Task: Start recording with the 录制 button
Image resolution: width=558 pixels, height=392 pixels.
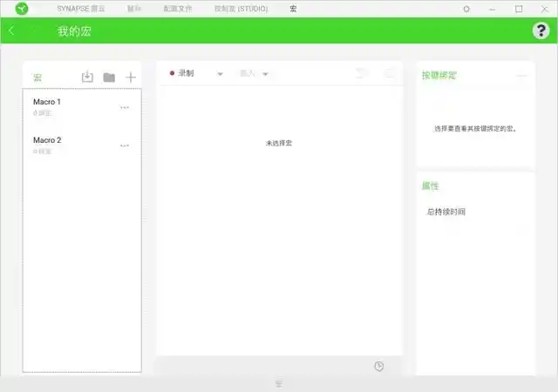Action: [182, 74]
